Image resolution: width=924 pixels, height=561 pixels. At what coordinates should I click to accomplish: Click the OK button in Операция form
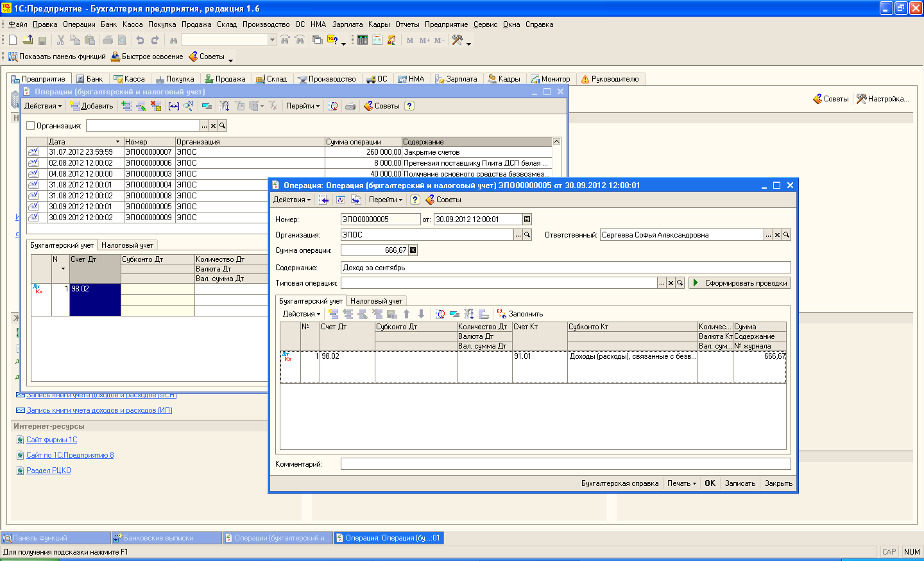click(710, 483)
